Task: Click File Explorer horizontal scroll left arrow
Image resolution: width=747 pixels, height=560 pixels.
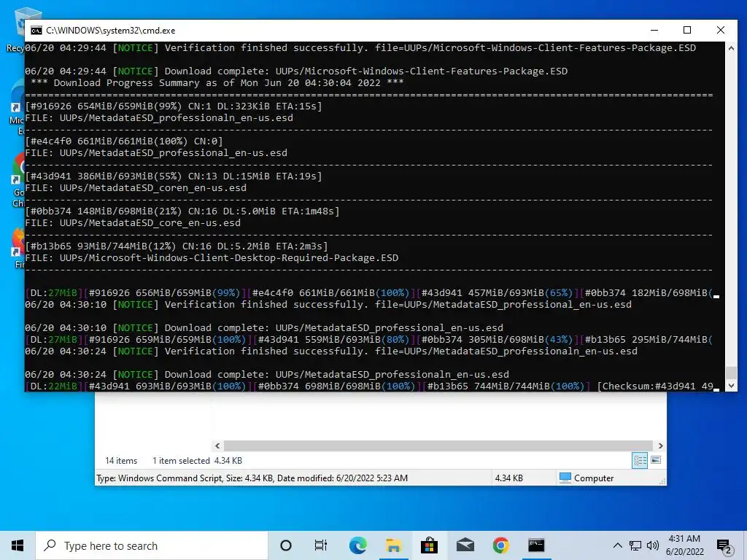Action: click(x=217, y=446)
